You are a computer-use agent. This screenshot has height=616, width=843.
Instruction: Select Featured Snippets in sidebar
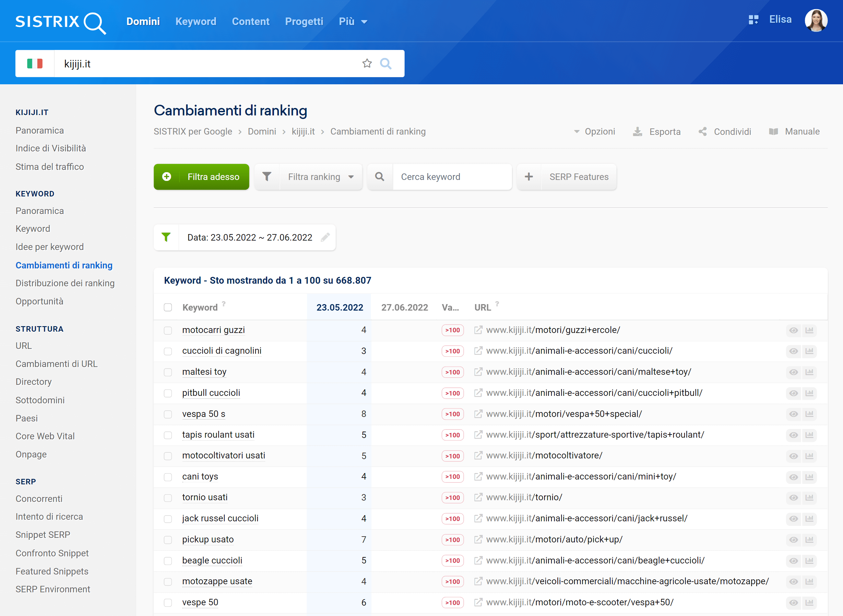(52, 572)
